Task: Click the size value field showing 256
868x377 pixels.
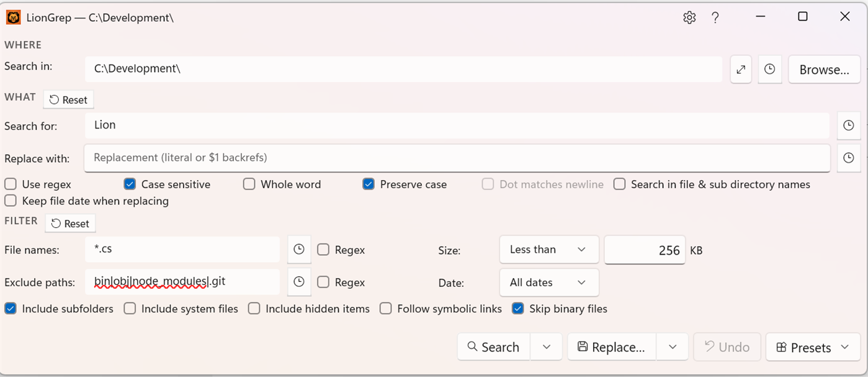Action: coord(645,250)
